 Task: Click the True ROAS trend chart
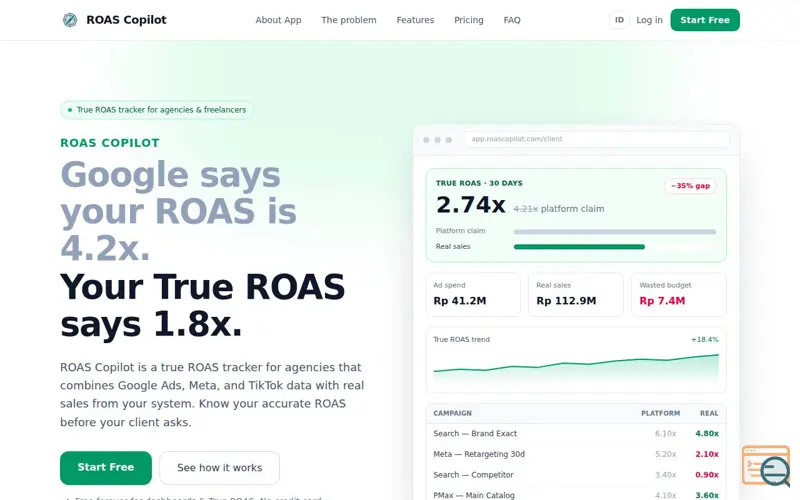576,360
